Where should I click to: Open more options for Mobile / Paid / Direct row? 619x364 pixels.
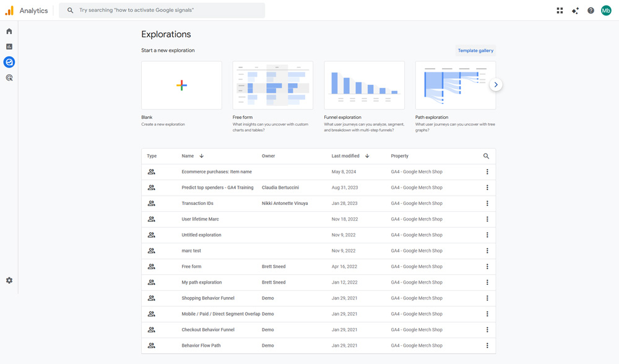(x=487, y=314)
